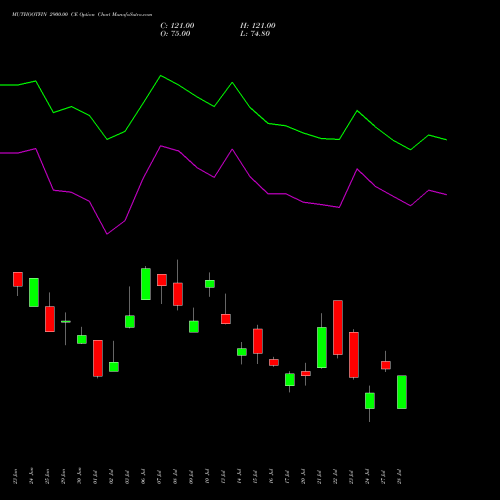Click the close value C: 121.00

[177, 26]
